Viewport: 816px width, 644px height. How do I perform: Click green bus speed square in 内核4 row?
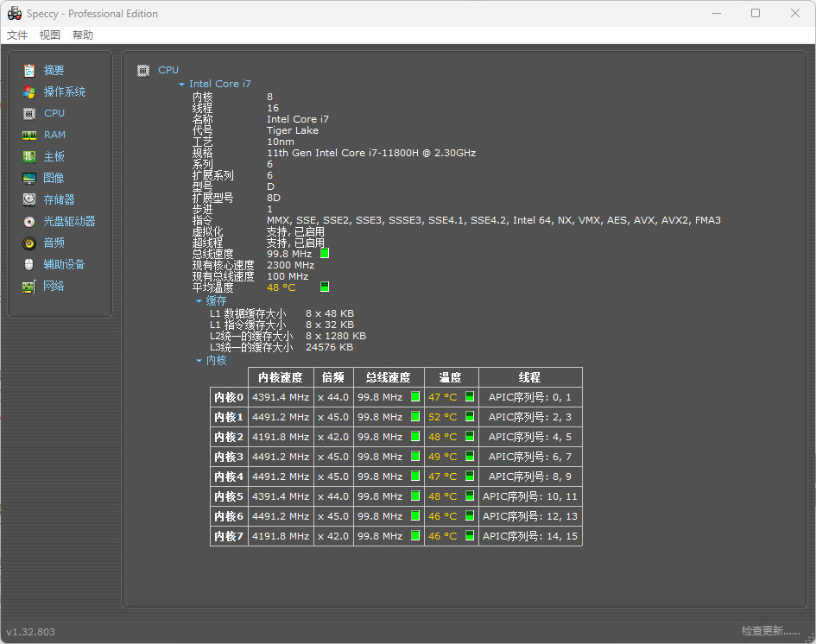coord(415,476)
